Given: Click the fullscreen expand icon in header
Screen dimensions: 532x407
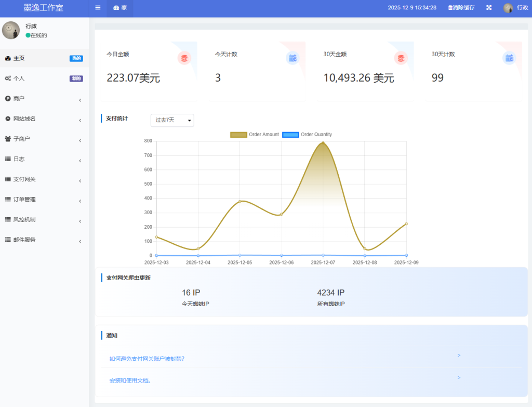Looking at the screenshot, I should [489, 8].
